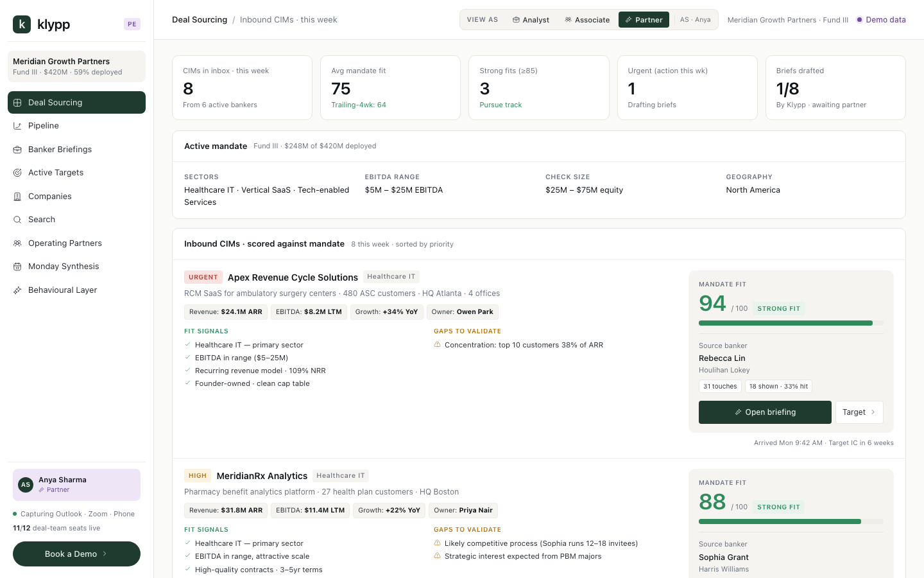924x578 pixels.
Task: Click the Anya Sharma Partner profile card
Action: click(76, 485)
